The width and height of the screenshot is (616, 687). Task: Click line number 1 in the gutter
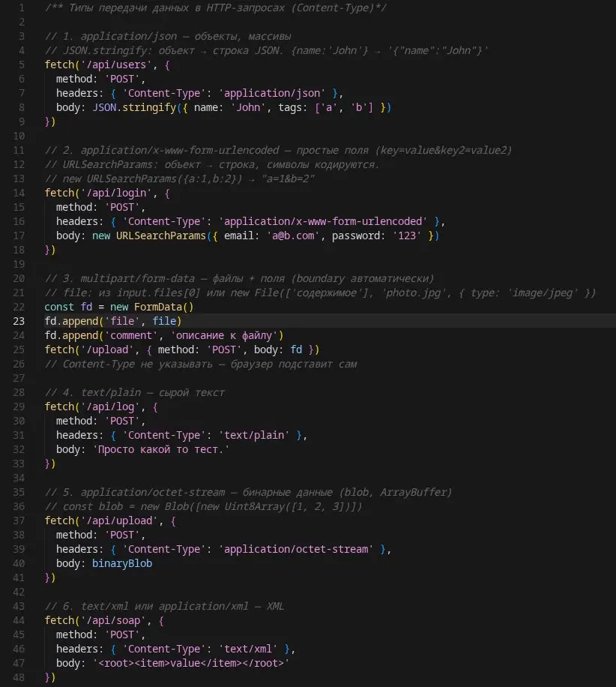(20, 7)
